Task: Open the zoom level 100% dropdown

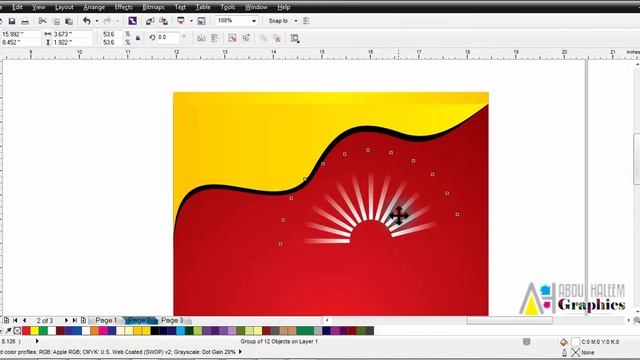Action: tap(254, 21)
